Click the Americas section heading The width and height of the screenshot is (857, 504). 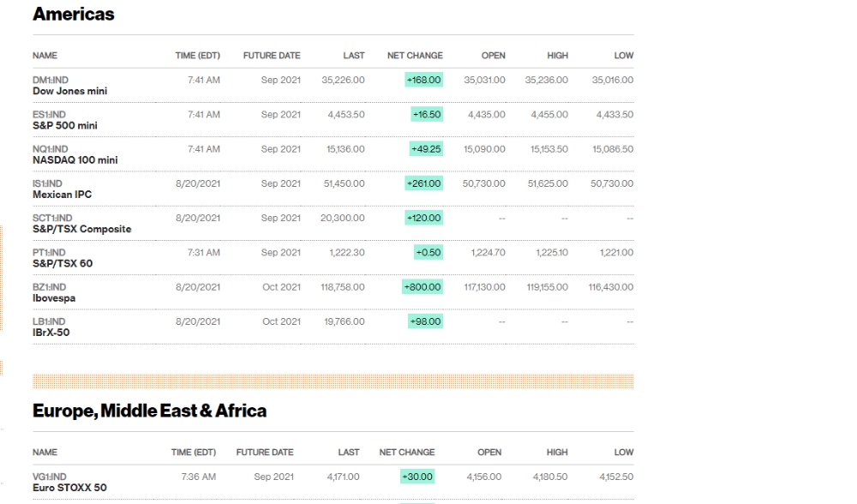[x=73, y=15]
